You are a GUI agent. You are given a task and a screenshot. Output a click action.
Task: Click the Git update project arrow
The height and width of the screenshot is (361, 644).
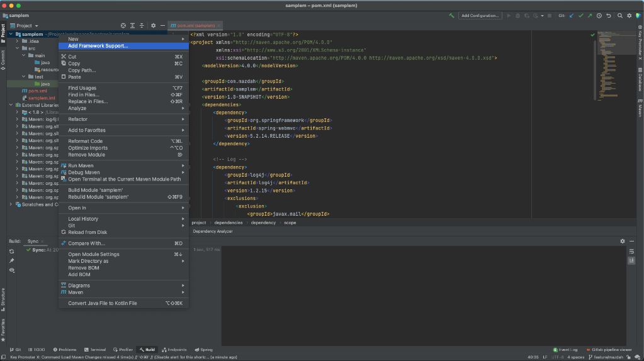click(572, 16)
